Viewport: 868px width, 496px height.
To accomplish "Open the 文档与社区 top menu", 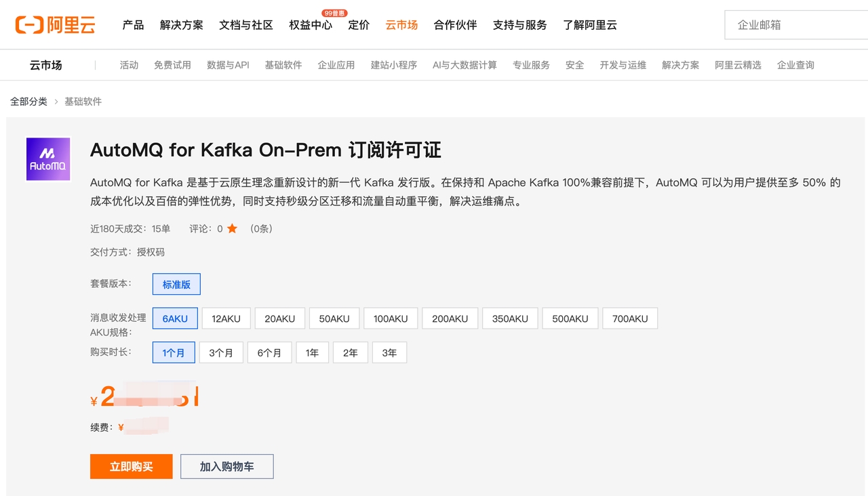I will pyautogui.click(x=246, y=25).
